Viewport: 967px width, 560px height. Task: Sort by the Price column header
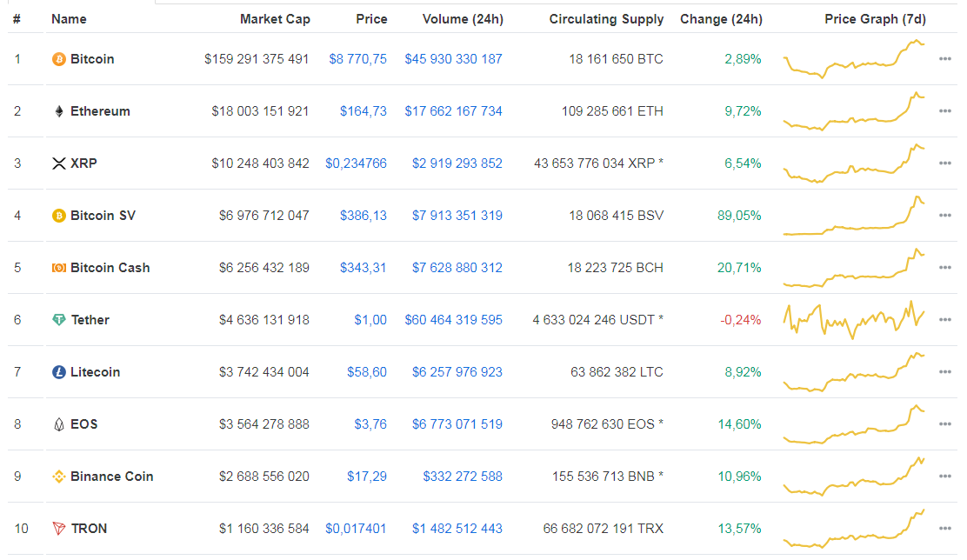coord(371,19)
